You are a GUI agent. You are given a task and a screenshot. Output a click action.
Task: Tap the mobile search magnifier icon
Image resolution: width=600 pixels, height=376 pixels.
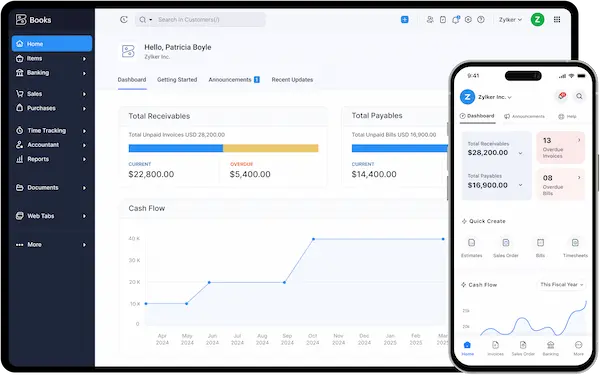pyautogui.click(x=579, y=96)
